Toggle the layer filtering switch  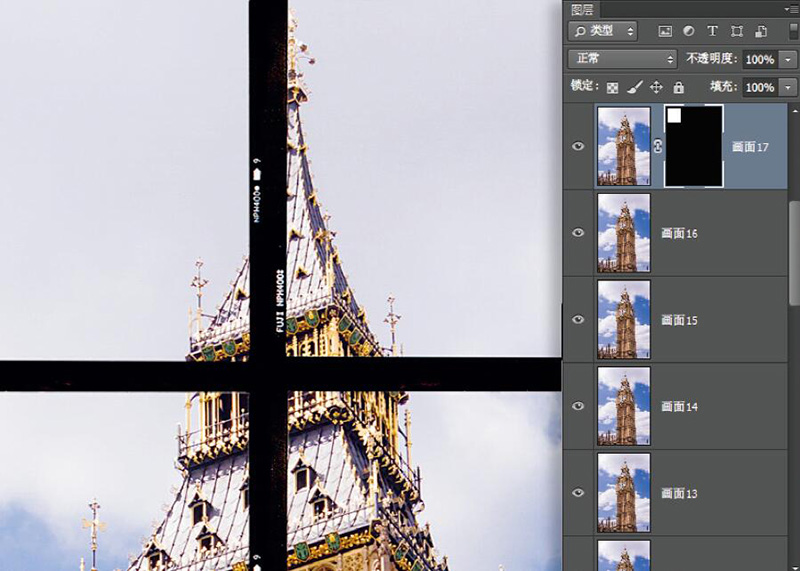click(x=795, y=30)
